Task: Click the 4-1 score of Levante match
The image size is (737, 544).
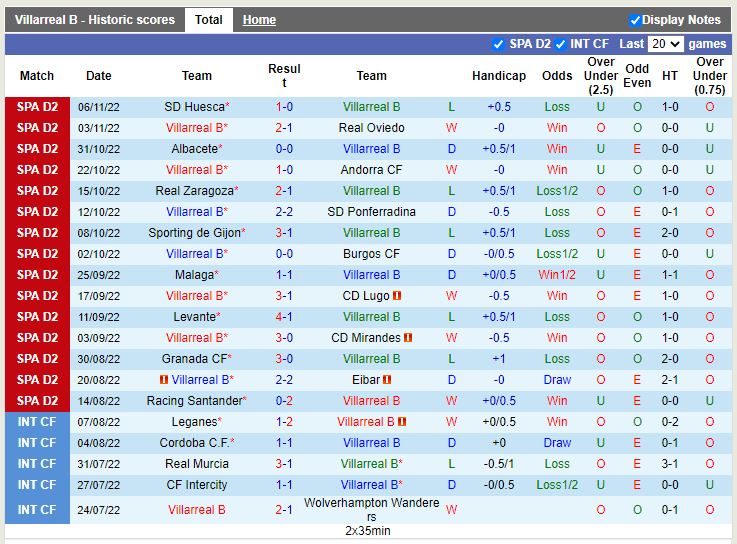Action: 284,317
